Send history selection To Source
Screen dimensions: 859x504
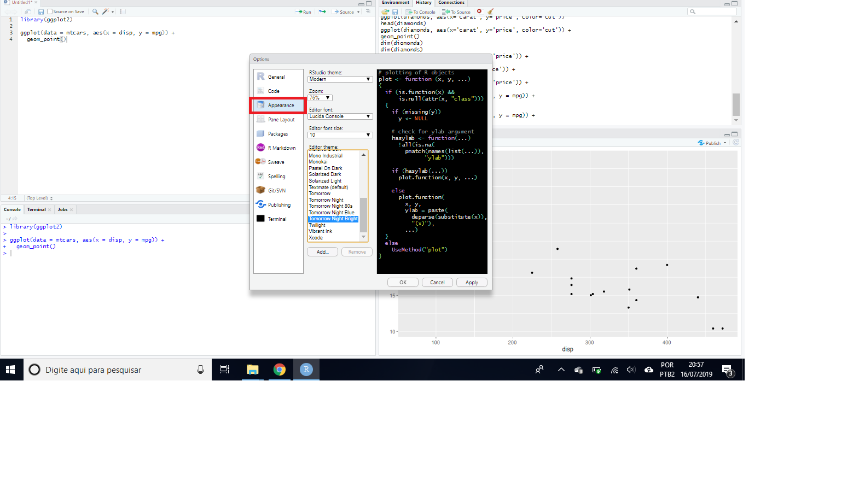(457, 11)
